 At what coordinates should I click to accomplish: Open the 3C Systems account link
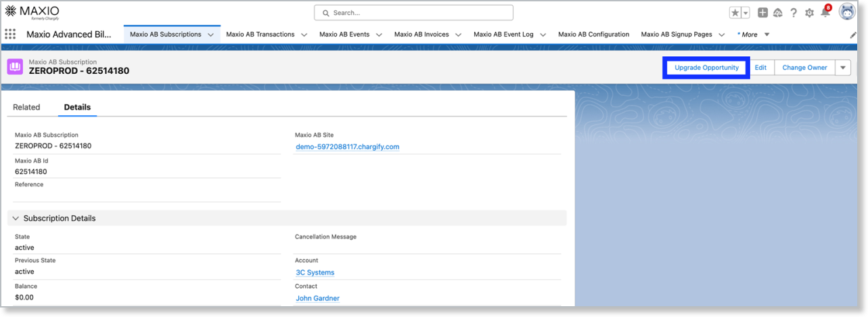[315, 272]
